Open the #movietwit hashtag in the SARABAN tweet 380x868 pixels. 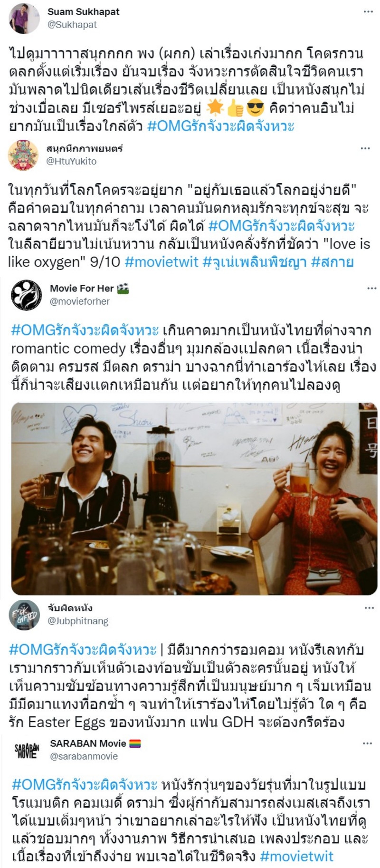[296, 856]
